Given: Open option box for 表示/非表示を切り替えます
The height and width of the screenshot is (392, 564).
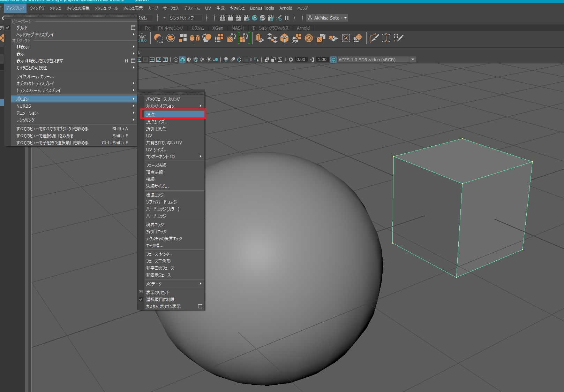Looking at the screenshot, I should pyautogui.click(x=133, y=61).
